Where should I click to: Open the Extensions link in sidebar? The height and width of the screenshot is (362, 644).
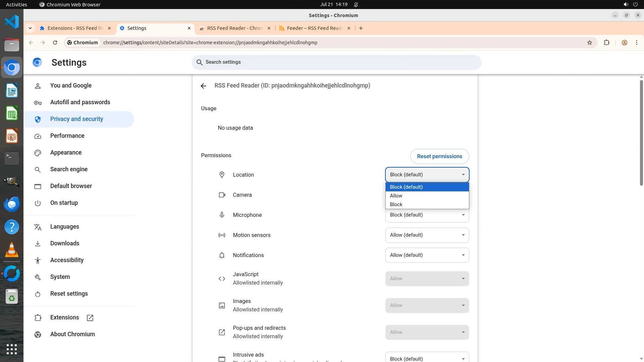point(64,317)
